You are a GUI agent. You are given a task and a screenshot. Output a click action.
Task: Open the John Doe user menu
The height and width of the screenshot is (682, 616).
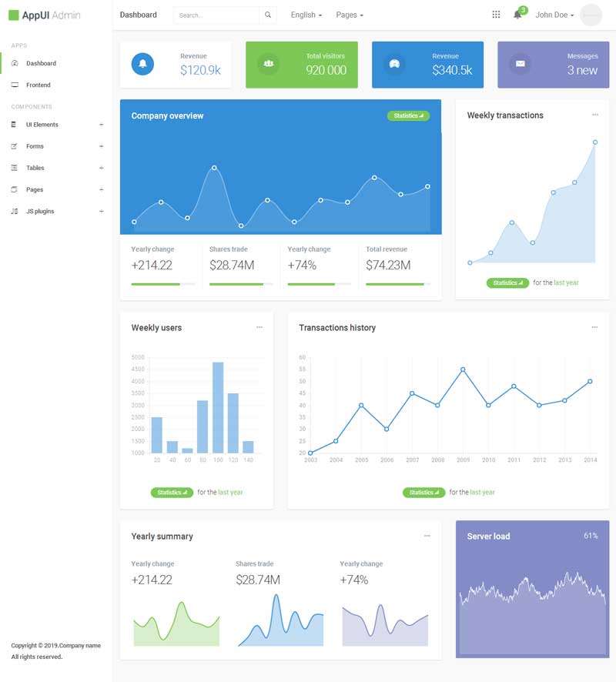554,15
